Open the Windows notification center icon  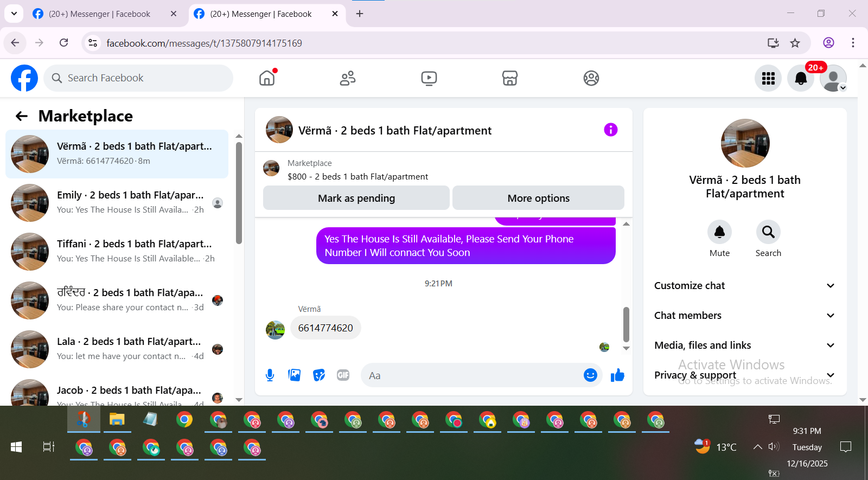pos(845,447)
